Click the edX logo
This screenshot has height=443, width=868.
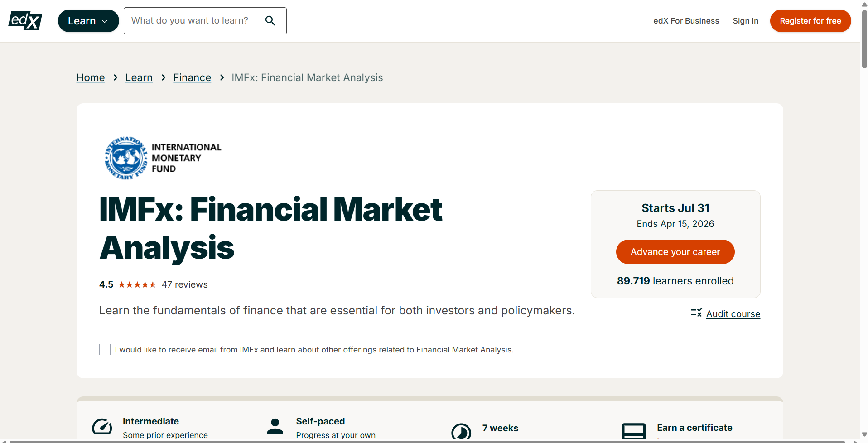point(25,21)
